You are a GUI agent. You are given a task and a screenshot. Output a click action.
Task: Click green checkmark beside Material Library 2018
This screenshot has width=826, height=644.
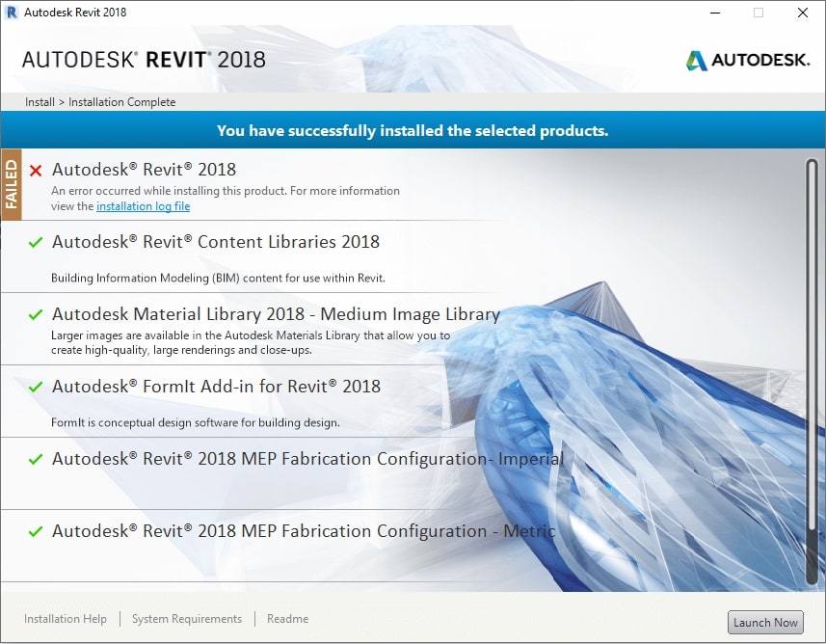click(x=36, y=315)
